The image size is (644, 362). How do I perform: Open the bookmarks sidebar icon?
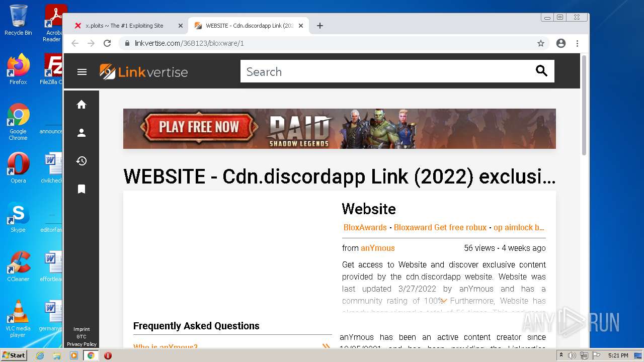point(82,189)
